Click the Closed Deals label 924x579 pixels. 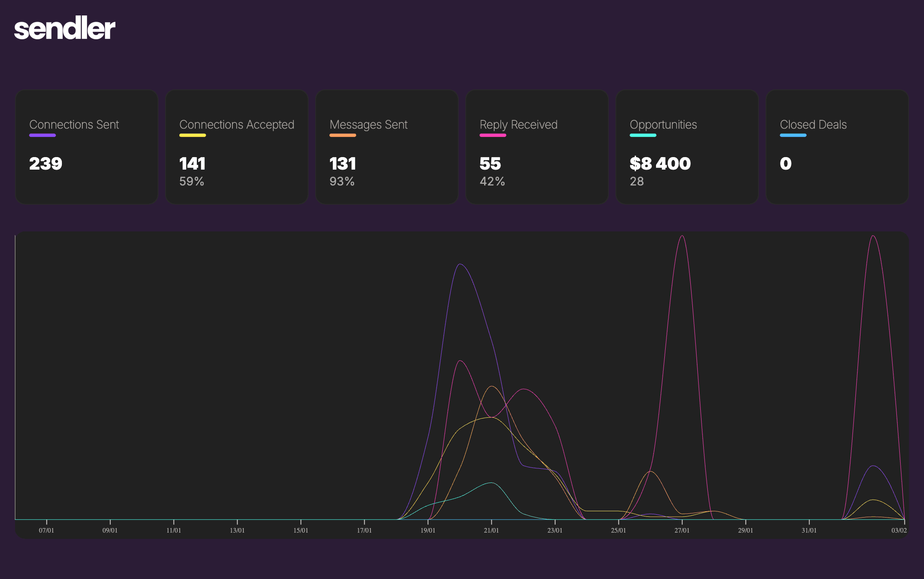[813, 124]
